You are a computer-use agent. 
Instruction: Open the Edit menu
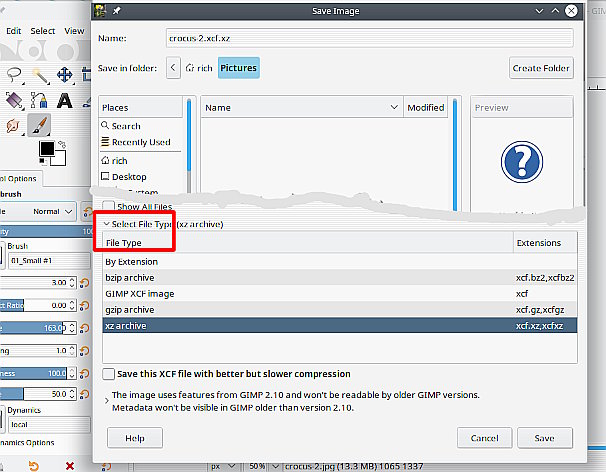[x=14, y=31]
